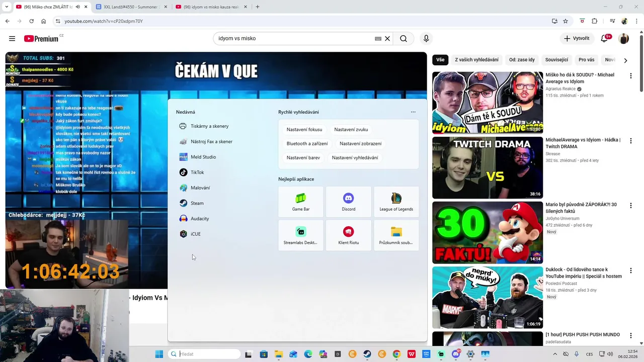644x362 pixels.
Task: Open options menu for PUSH PUSH MUNDO video
Action: point(630,335)
